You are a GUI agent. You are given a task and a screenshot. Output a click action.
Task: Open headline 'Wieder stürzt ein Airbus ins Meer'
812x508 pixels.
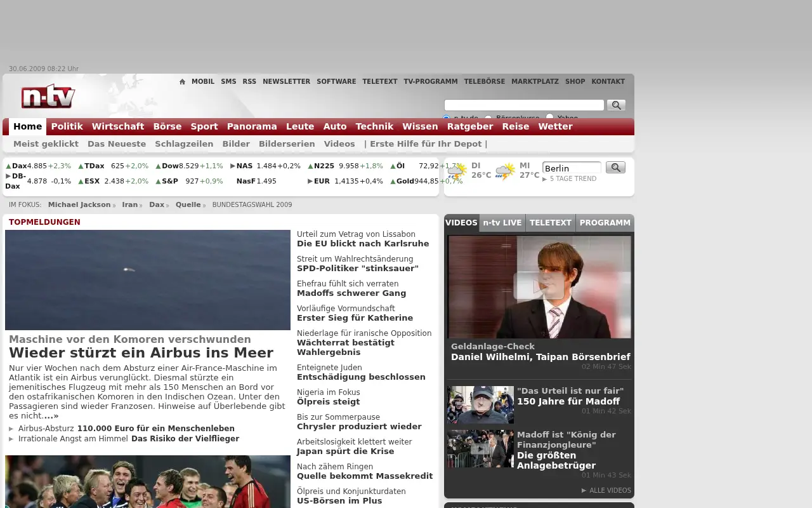141,353
